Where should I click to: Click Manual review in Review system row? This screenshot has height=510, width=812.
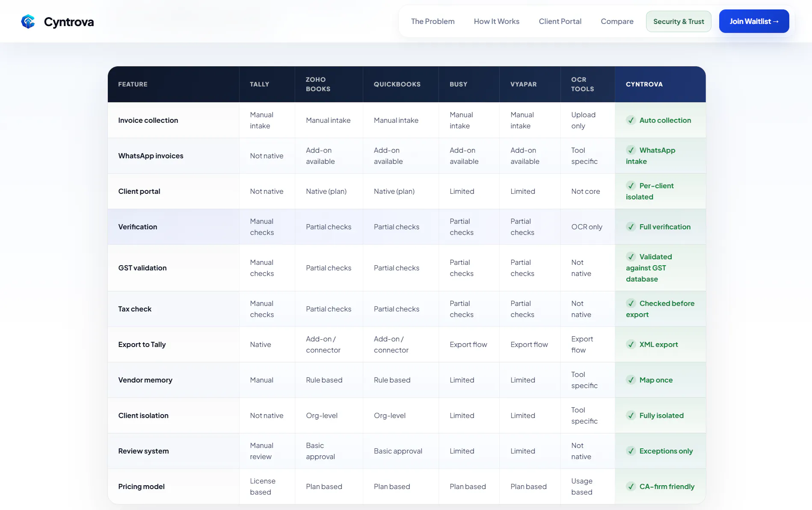tap(261, 451)
